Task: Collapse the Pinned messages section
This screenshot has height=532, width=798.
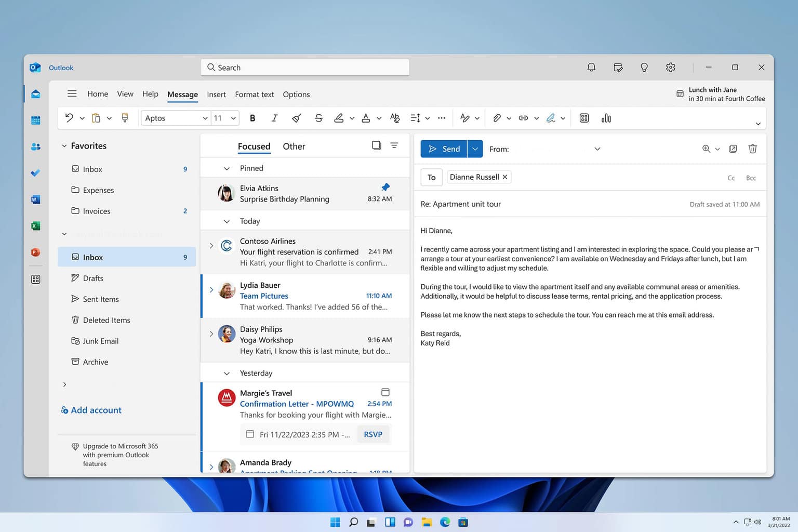Action: pos(227,168)
